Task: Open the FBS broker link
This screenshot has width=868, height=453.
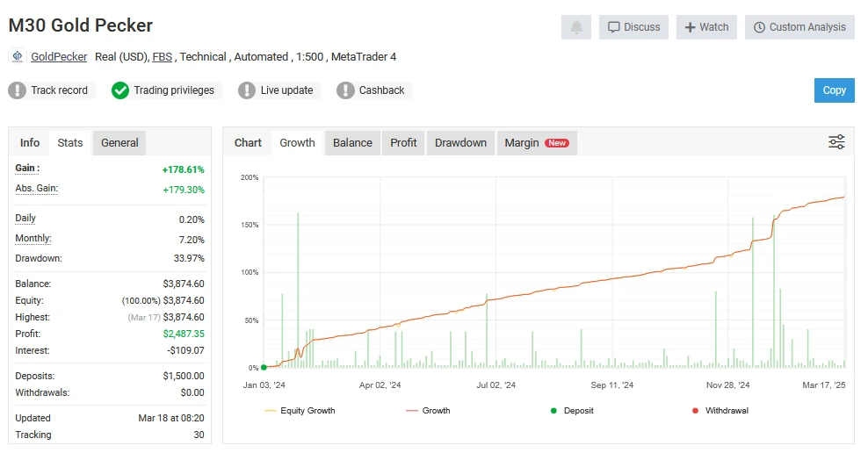Action: pos(163,57)
